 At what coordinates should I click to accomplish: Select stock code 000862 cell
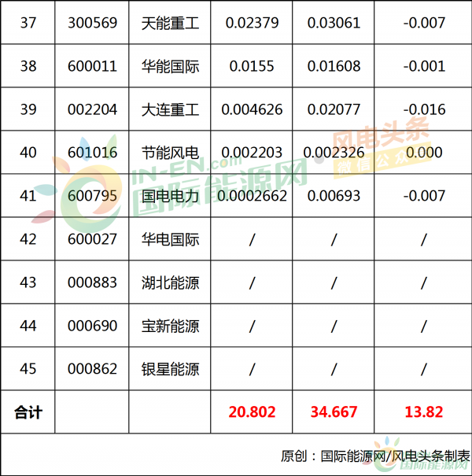(x=92, y=369)
